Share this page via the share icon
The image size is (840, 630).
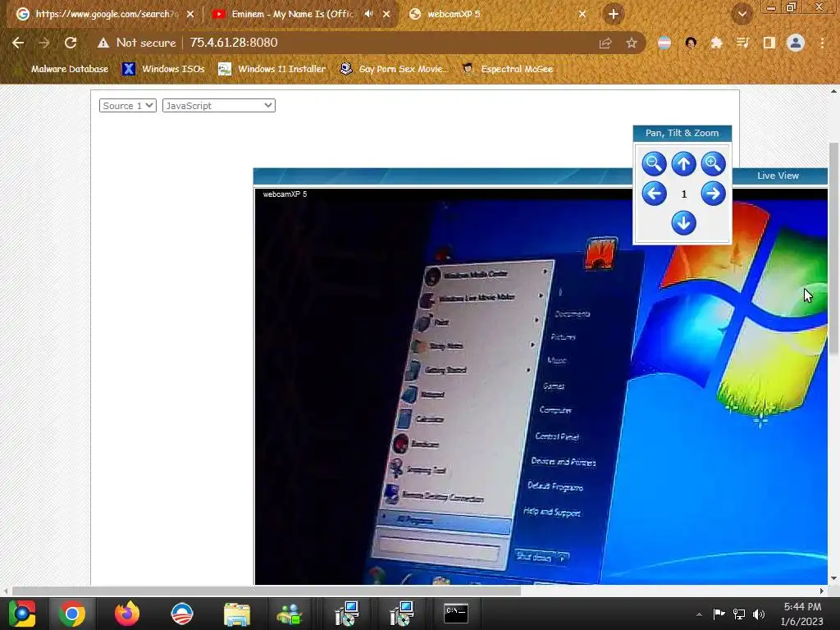(x=605, y=43)
